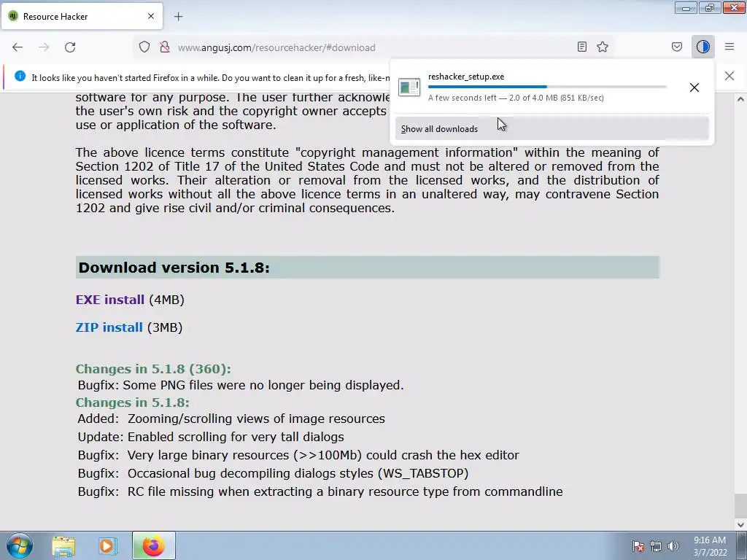The image size is (747, 560).
Task: Reload the current page
Action: (x=70, y=47)
